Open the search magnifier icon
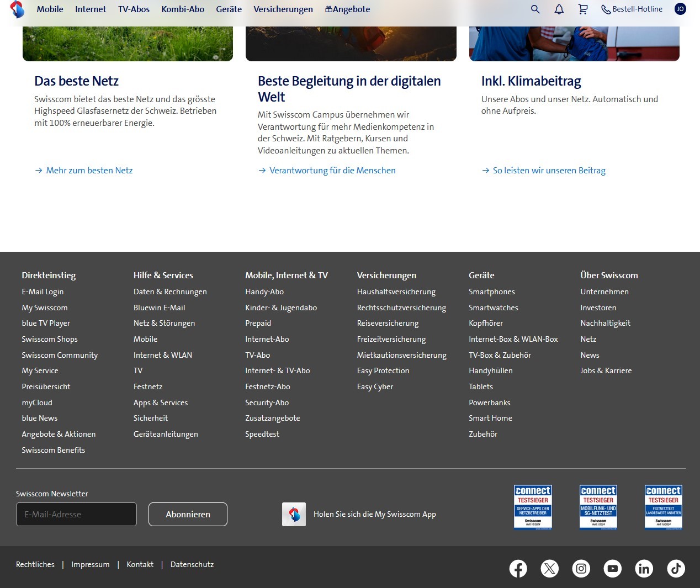 coord(535,9)
